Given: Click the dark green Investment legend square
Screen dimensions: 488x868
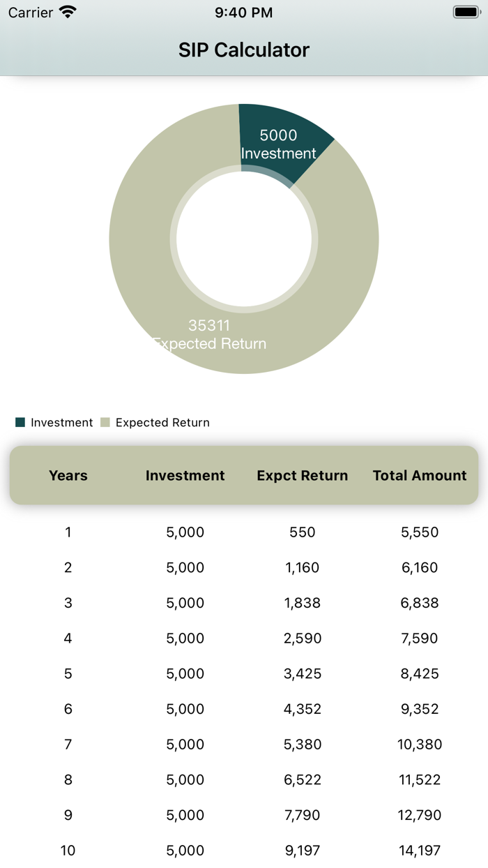Looking at the screenshot, I should (20, 422).
